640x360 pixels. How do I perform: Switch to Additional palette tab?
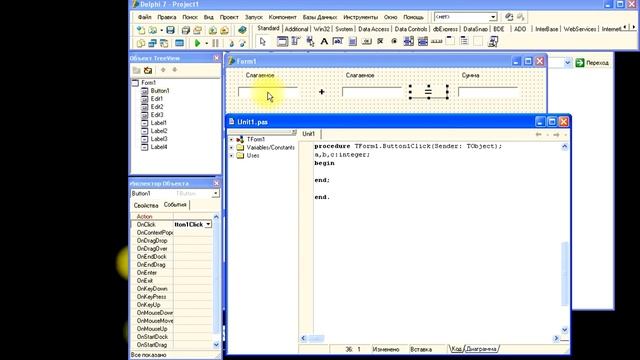[x=296, y=29]
